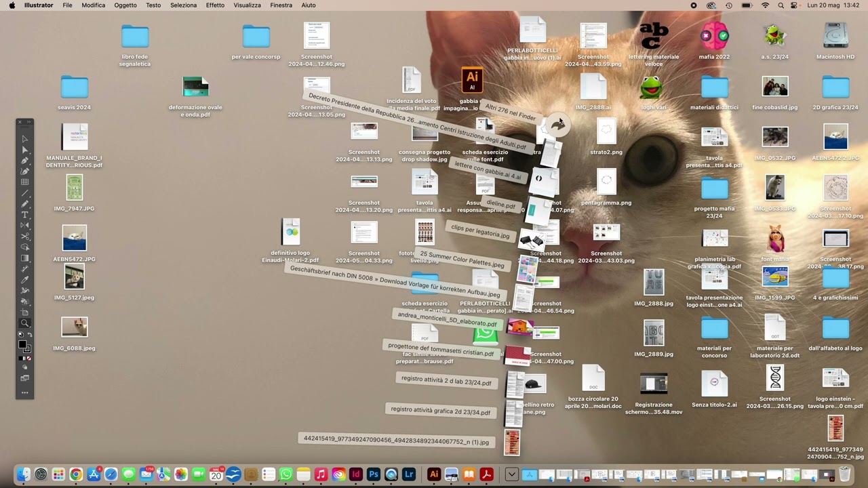Select the Selection tool in Illustrator toolbar

tap(25, 139)
